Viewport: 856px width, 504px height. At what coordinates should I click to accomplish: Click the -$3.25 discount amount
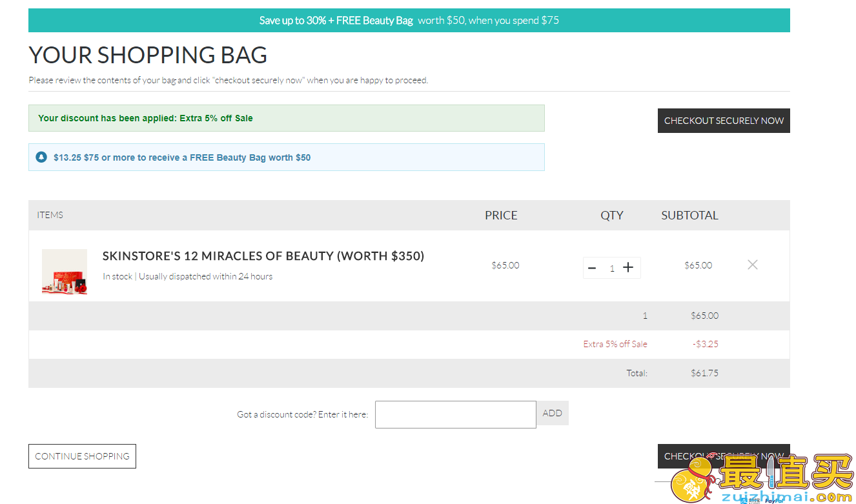[706, 344]
